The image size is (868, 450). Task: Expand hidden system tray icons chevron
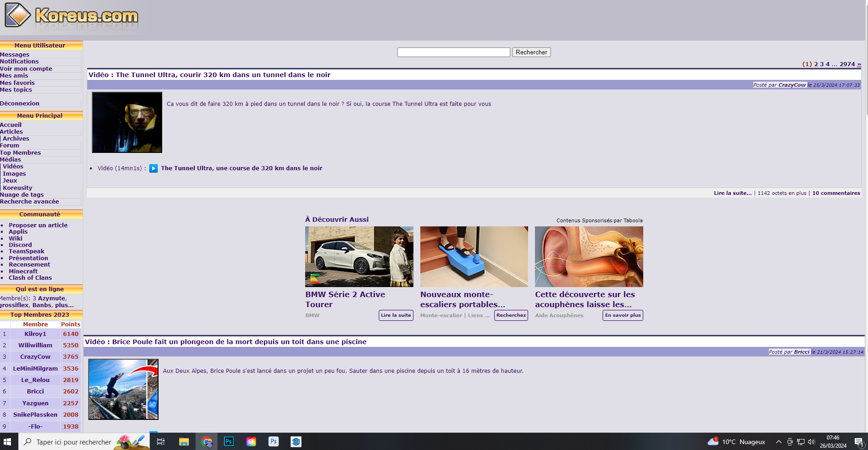click(778, 441)
